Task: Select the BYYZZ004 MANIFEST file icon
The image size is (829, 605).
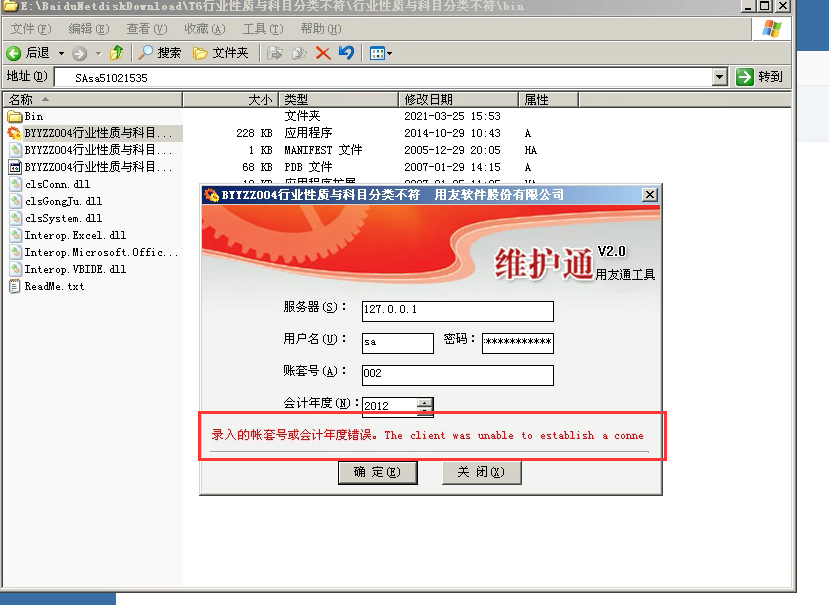Action: pyautogui.click(x=15, y=150)
